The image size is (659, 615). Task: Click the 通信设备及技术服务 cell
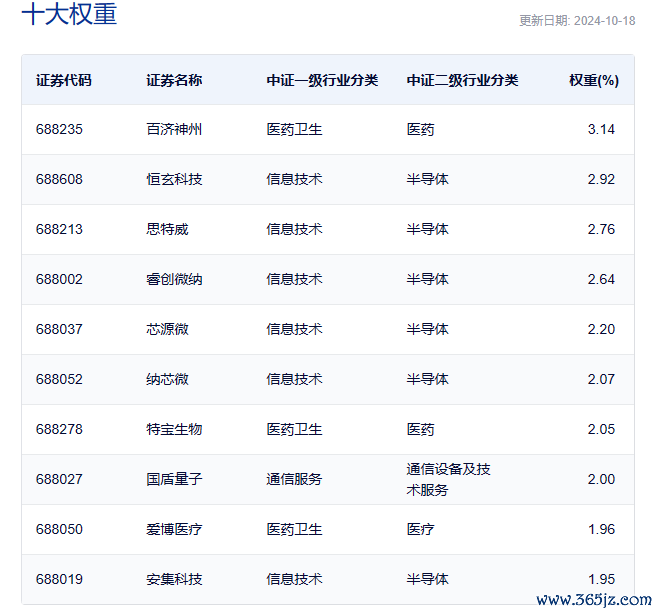448,479
